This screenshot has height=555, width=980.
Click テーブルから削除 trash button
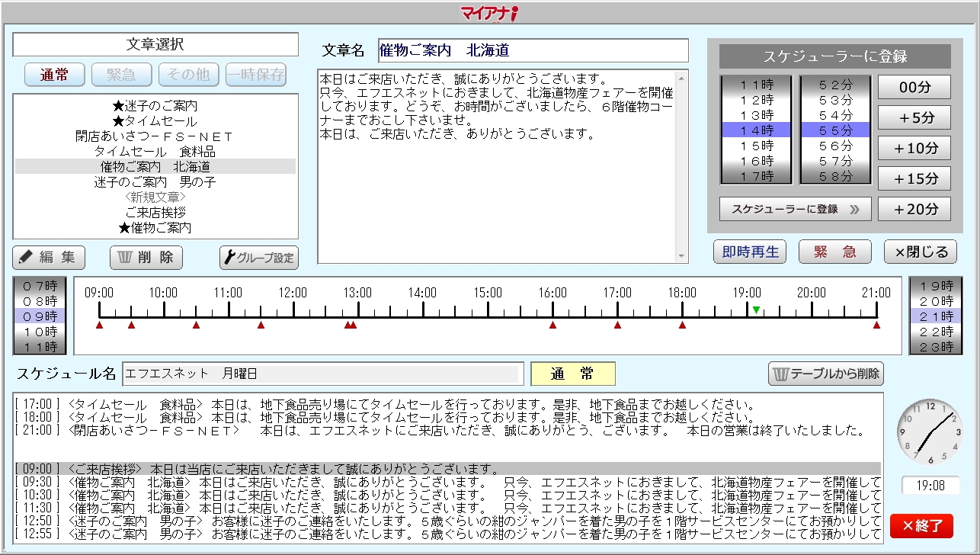tap(826, 374)
